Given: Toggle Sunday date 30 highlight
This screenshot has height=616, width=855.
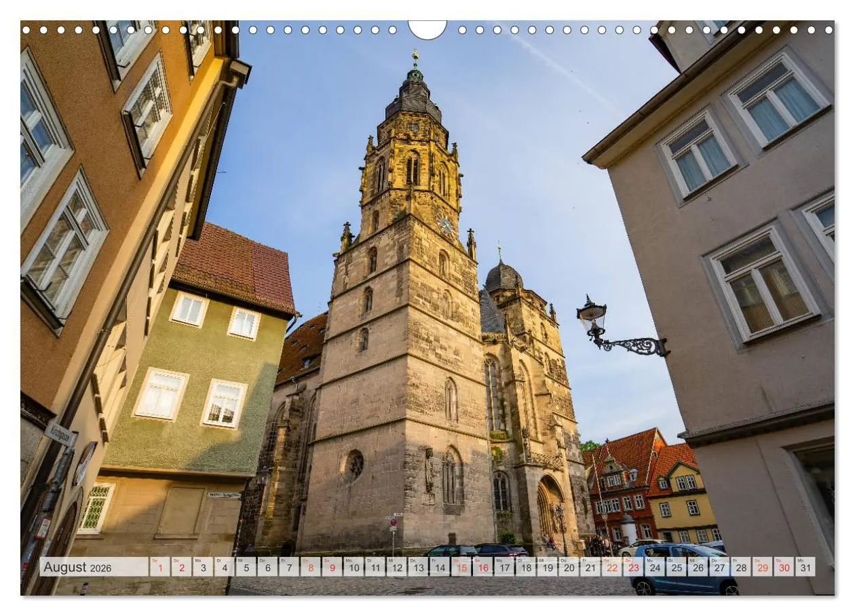Looking at the screenshot, I should [783, 569].
